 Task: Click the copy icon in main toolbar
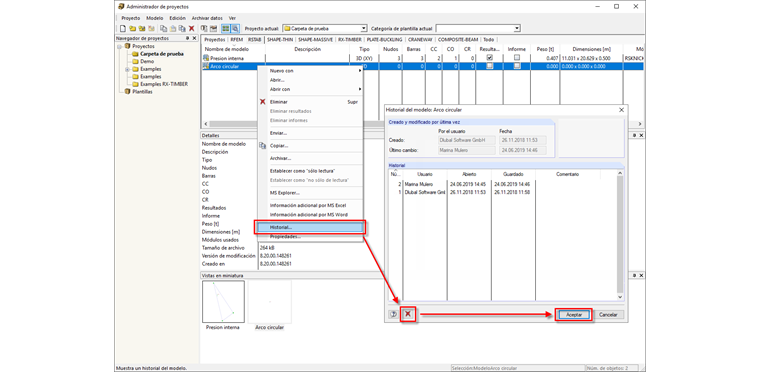point(164,29)
